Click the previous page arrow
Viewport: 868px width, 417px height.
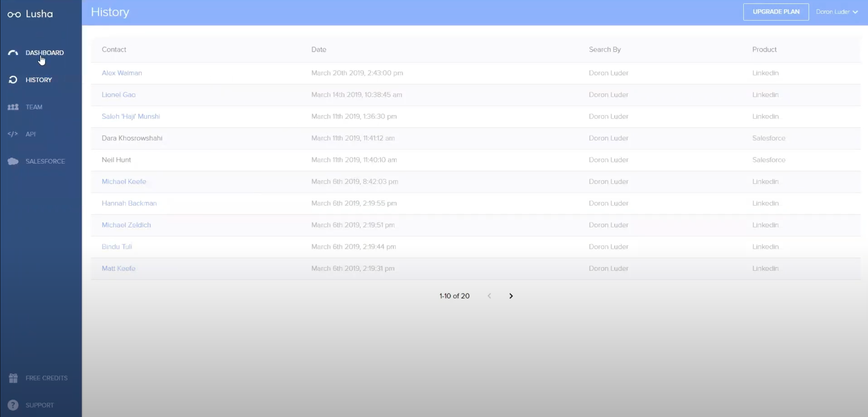click(x=489, y=296)
